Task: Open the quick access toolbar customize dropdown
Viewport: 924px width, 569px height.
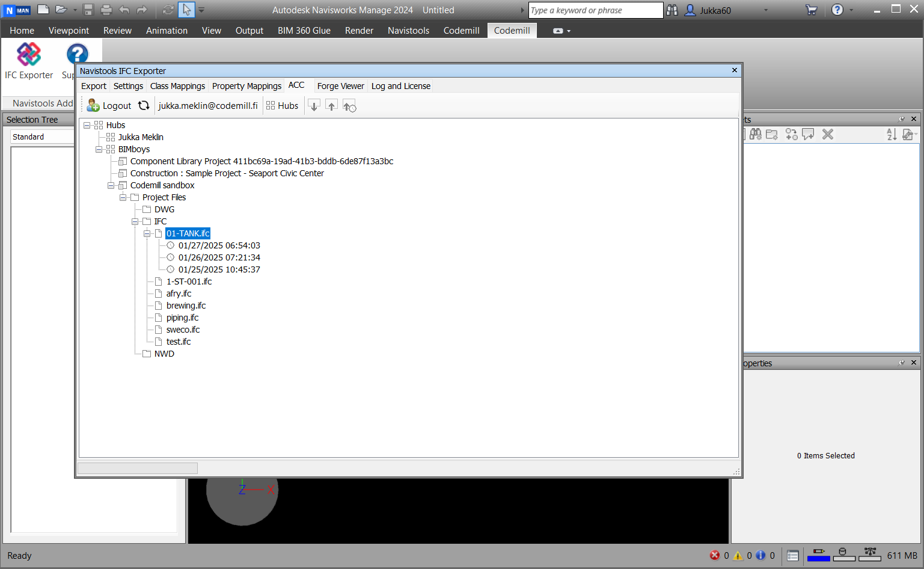Action: [x=201, y=10]
